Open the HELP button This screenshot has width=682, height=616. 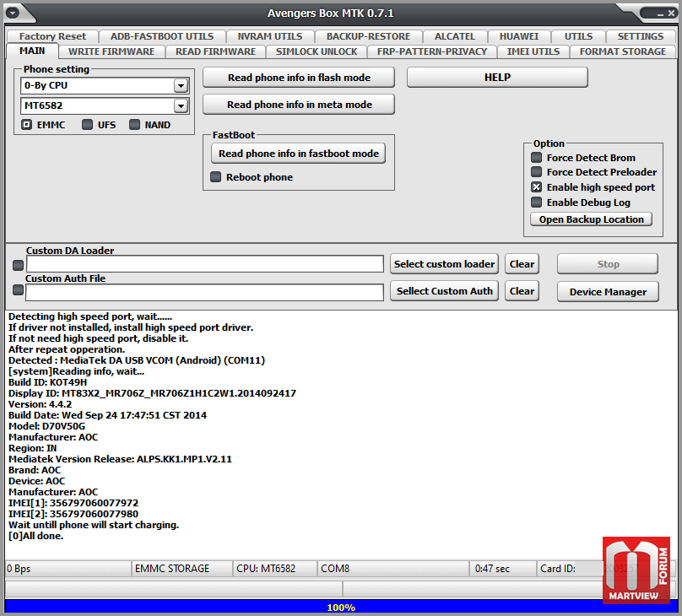(x=497, y=78)
